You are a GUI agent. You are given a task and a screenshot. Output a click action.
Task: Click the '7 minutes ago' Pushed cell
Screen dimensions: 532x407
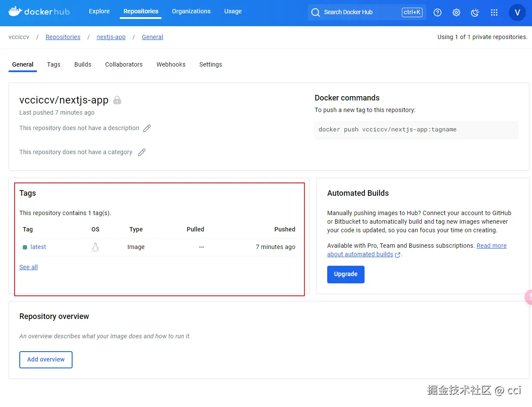pos(276,247)
